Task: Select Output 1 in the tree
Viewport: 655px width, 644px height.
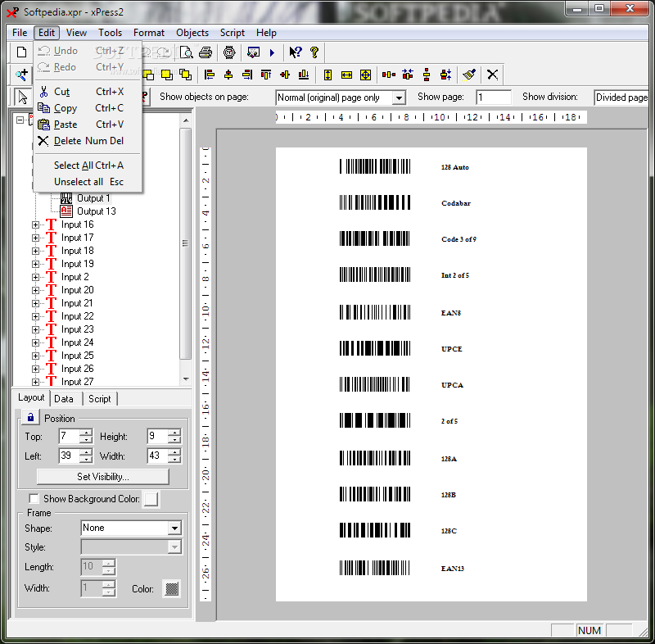Action: click(93, 198)
